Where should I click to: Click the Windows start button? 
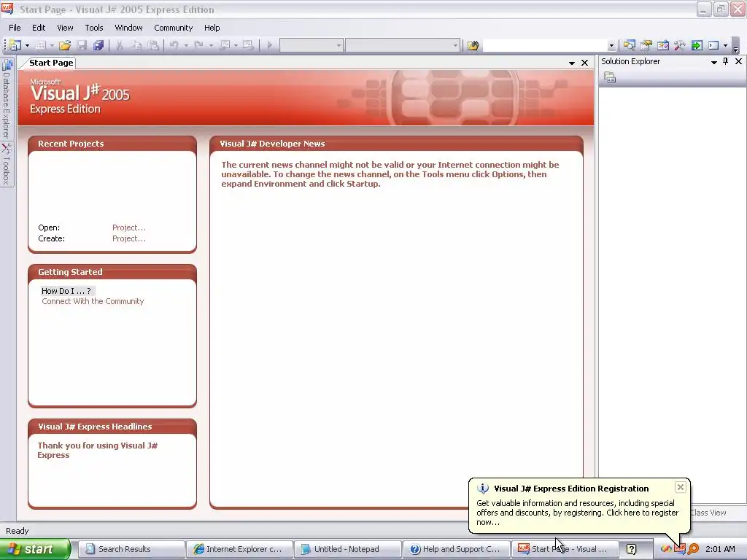pos(36,549)
